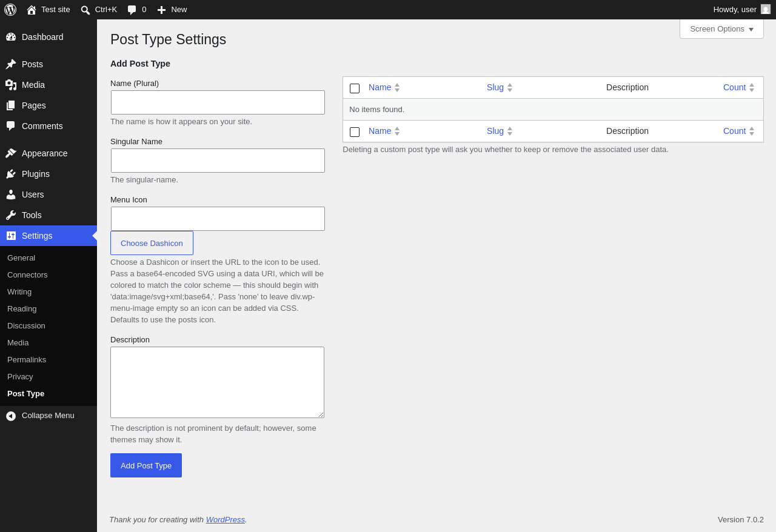Click the Plugins plug icon
This screenshot has height=532, width=776.
pyautogui.click(x=11, y=174)
